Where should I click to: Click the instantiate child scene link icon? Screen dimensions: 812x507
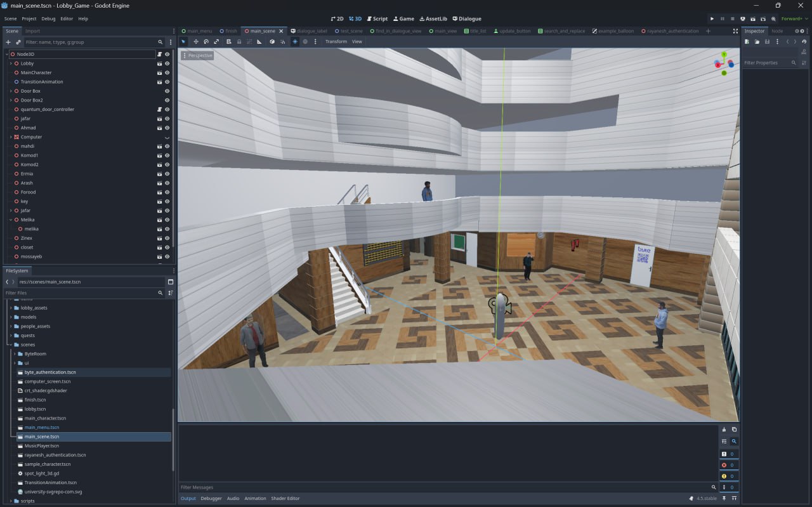18,42
